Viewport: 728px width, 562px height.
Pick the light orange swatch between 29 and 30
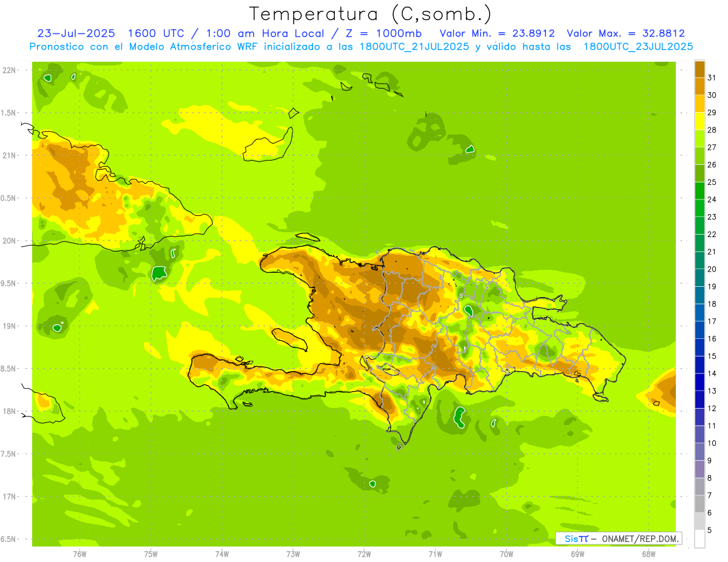[x=699, y=104]
